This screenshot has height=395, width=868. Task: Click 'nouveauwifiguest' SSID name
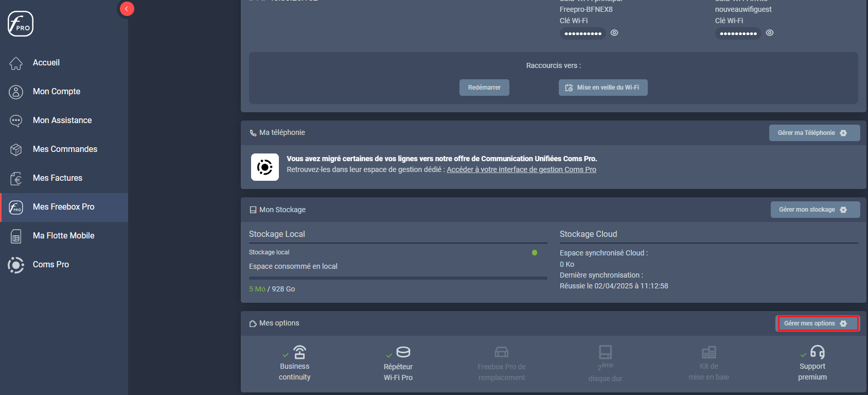tap(743, 9)
